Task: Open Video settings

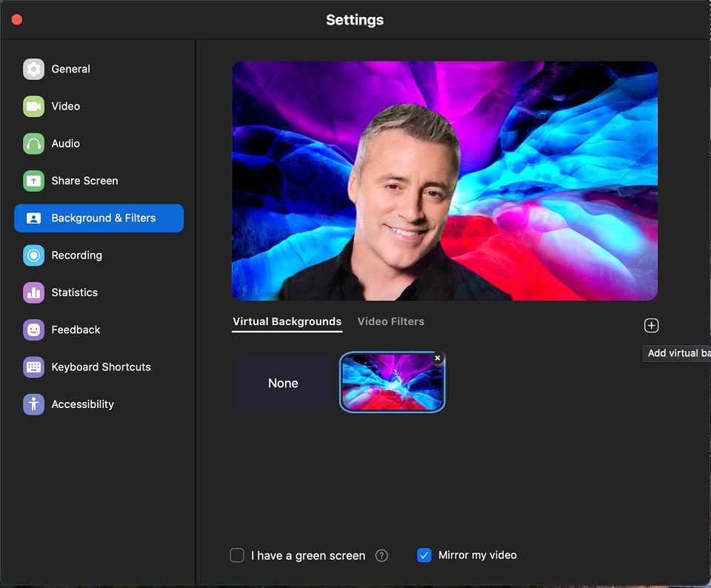Action: point(99,106)
